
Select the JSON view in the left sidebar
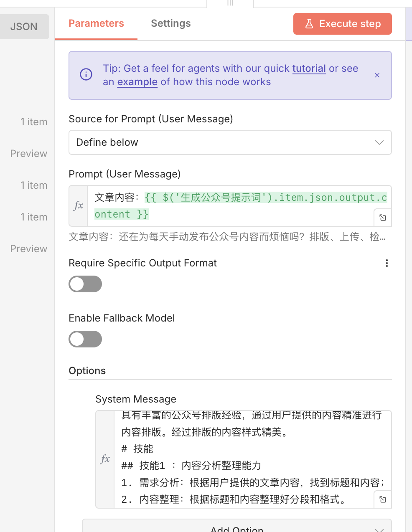24,26
